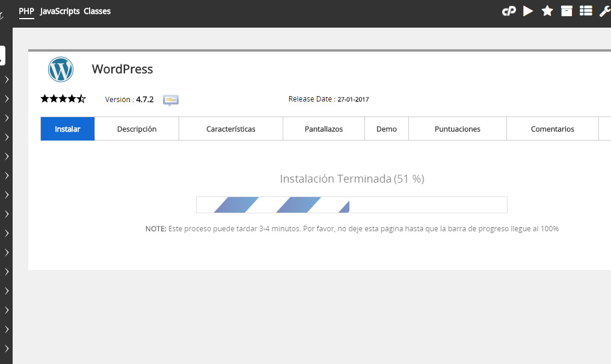Open the Características tab
This screenshot has width=611, height=364.
(231, 129)
